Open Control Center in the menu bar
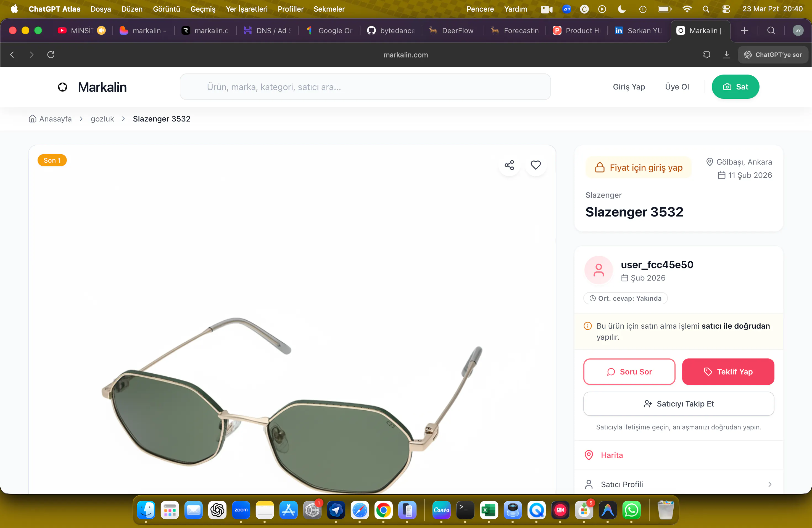812x528 pixels. tap(726, 9)
